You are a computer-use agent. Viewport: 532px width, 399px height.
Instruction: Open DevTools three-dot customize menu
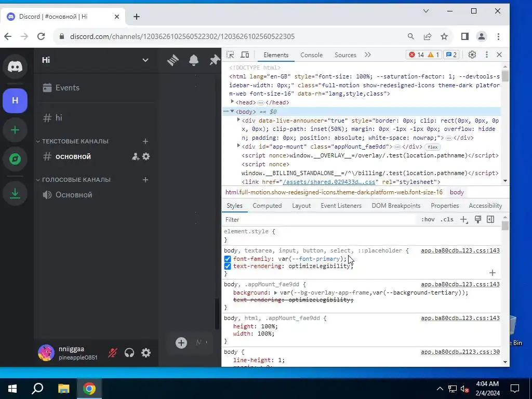pos(486,55)
